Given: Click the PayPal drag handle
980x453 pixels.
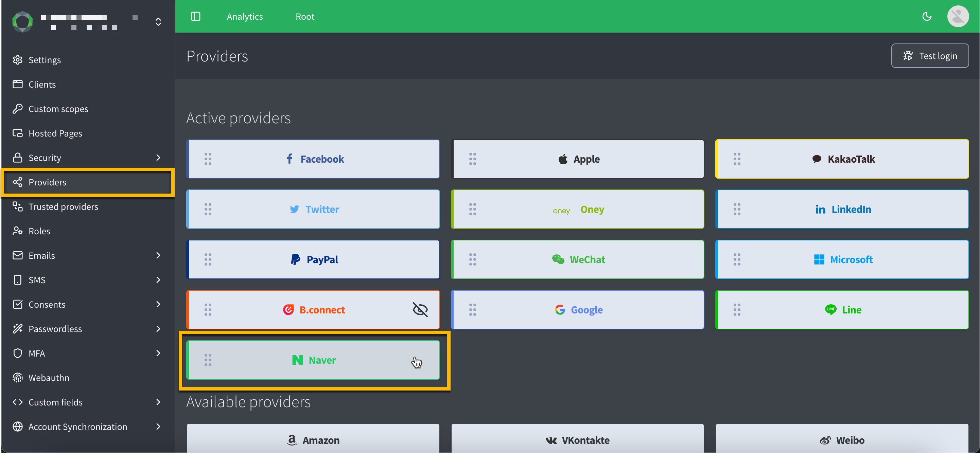Looking at the screenshot, I should [208, 259].
